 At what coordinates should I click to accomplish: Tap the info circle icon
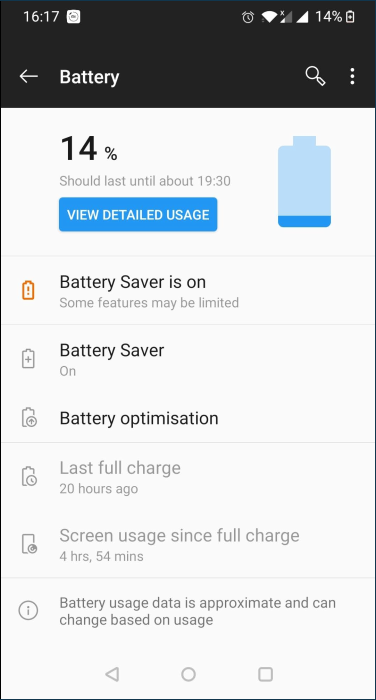click(x=28, y=610)
